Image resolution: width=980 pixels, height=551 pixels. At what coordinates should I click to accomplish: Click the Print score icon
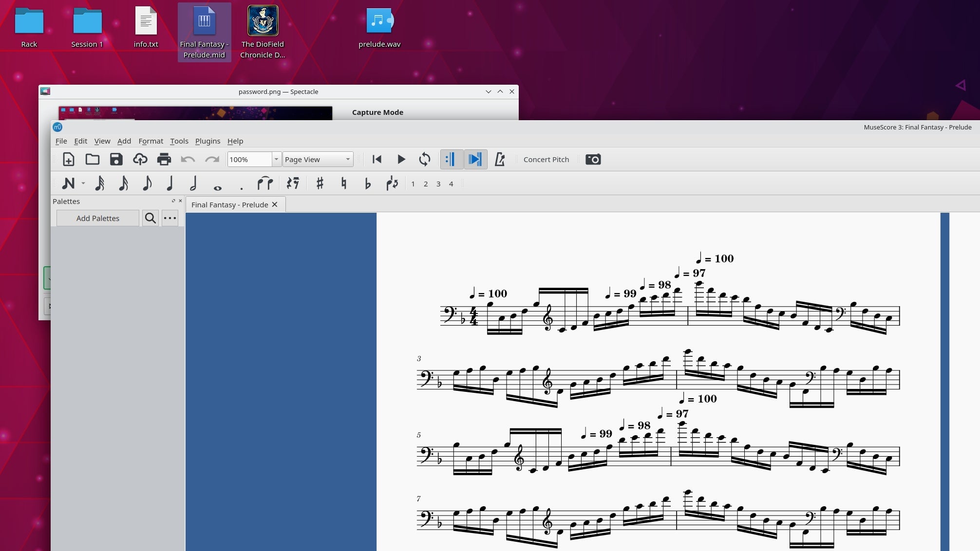coord(164,159)
